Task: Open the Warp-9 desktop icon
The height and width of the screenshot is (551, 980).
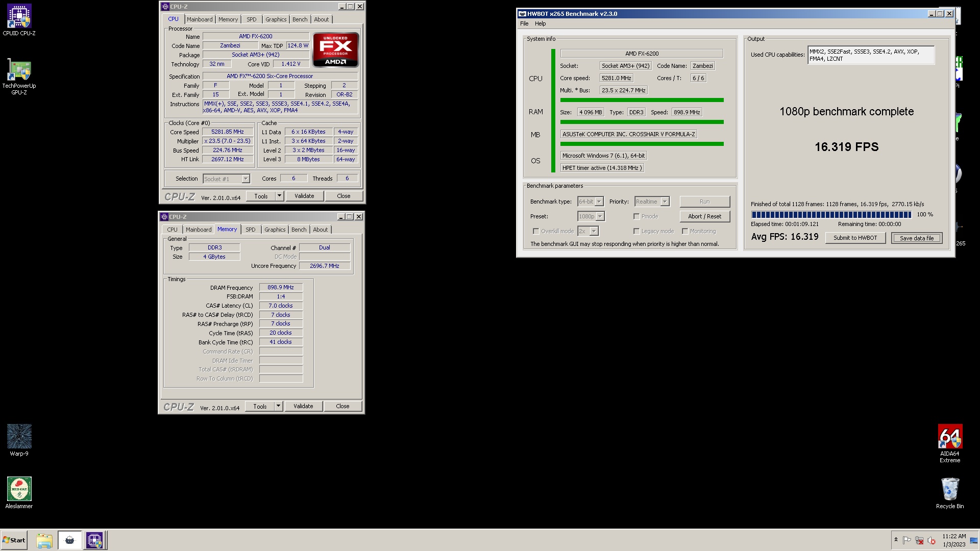Action: (x=19, y=440)
